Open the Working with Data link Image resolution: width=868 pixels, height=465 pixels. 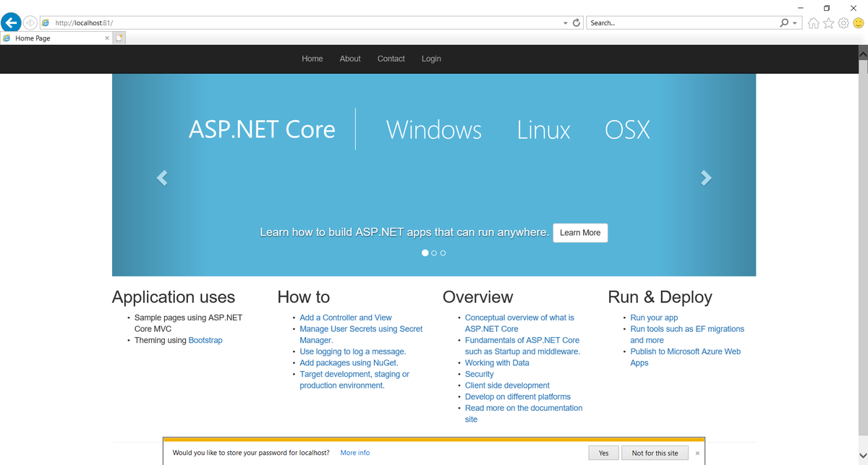[497, 363]
